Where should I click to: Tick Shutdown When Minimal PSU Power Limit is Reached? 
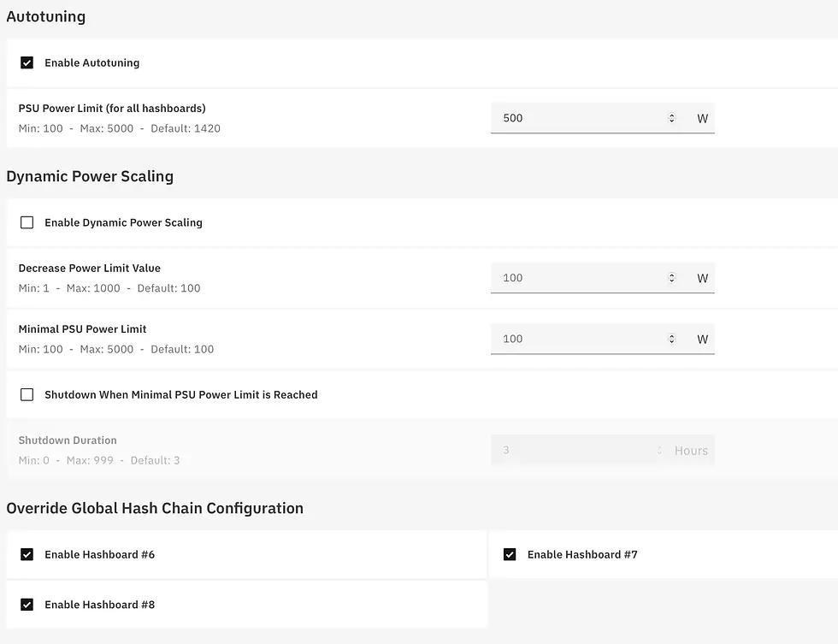point(27,394)
